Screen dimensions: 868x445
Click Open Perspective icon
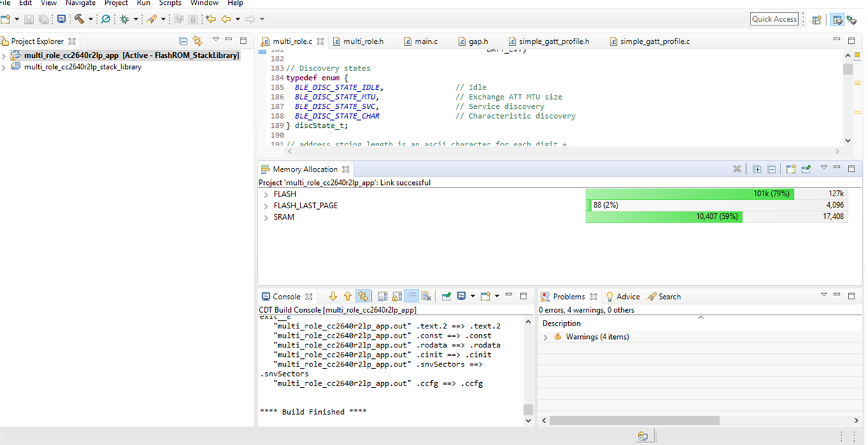point(816,20)
